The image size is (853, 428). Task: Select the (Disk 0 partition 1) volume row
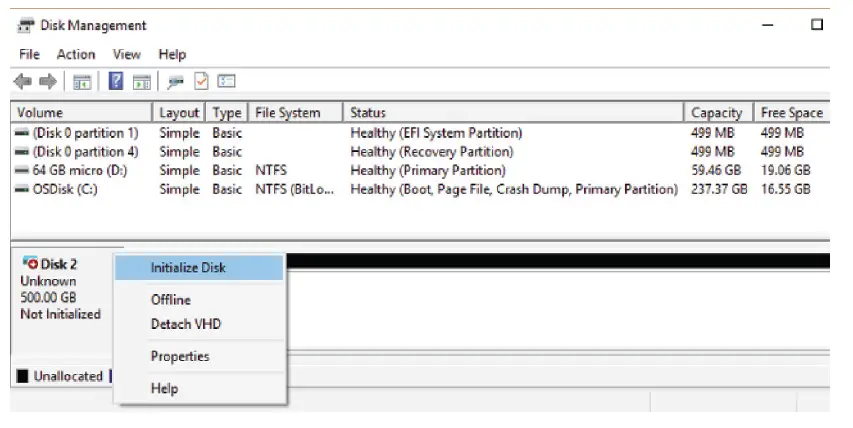[420, 133]
